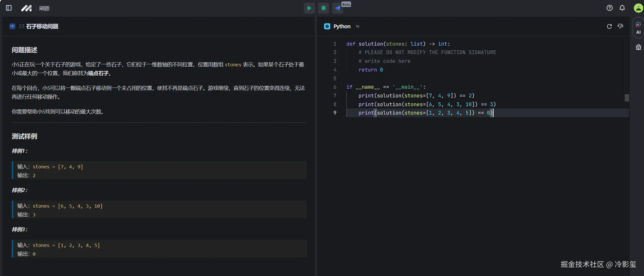Click sample 2 output line 输出: 3
The height and width of the screenshot is (276, 644).
coord(26,215)
